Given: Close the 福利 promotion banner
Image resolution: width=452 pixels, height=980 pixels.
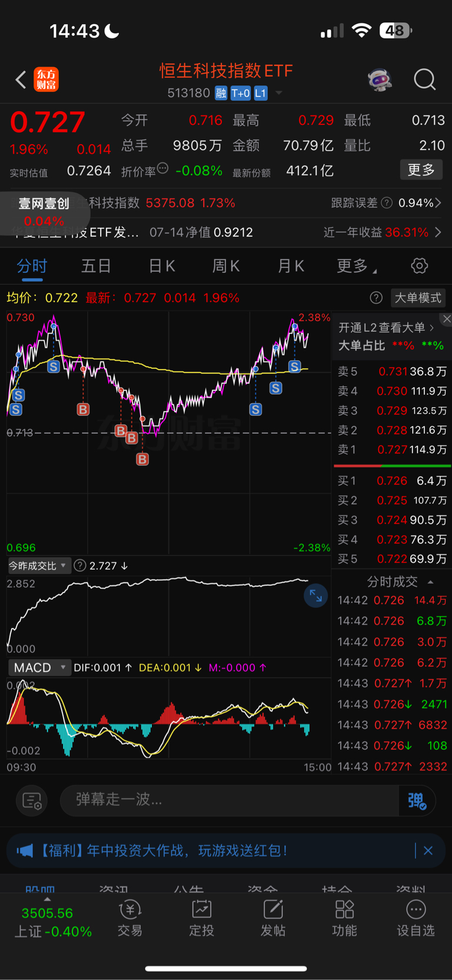Looking at the screenshot, I should click(428, 851).
